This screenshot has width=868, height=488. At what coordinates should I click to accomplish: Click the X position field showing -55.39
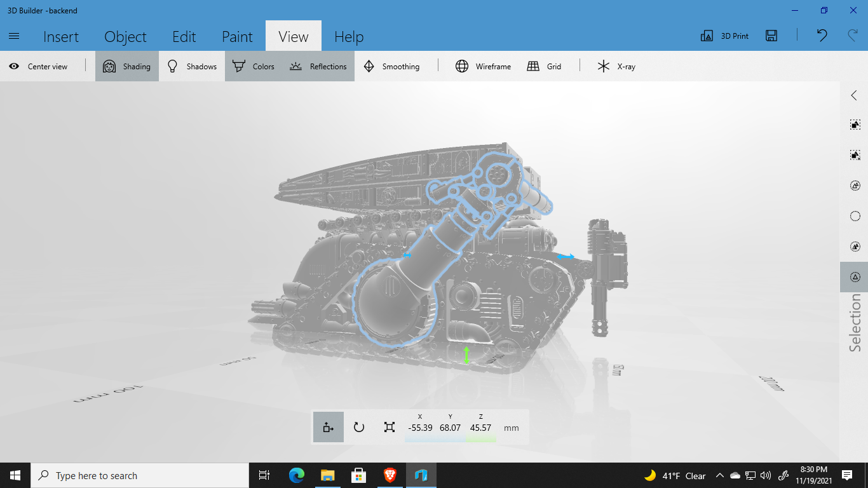420,428
